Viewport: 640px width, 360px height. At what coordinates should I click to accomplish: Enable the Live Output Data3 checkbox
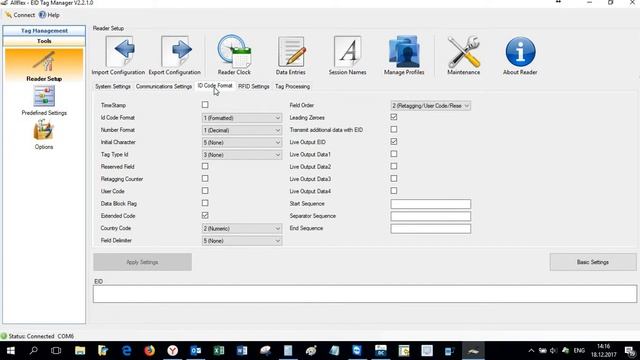393,178
